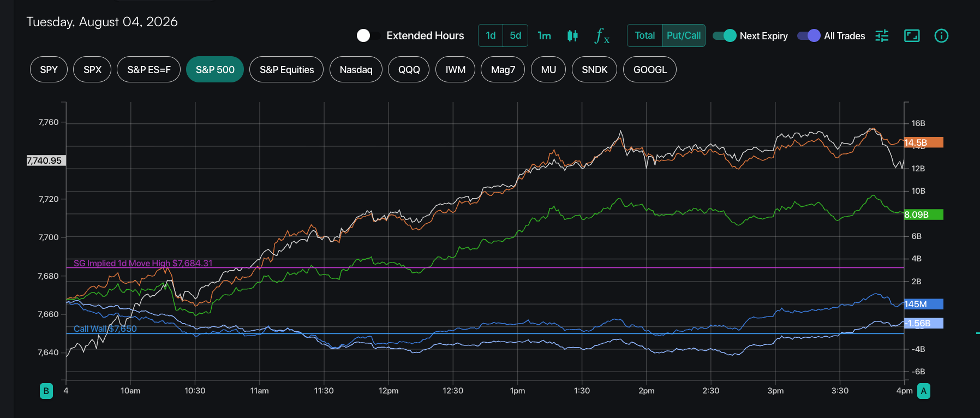Open the fx indicators function icon
The image size is (980, 418).
point(602,35)
